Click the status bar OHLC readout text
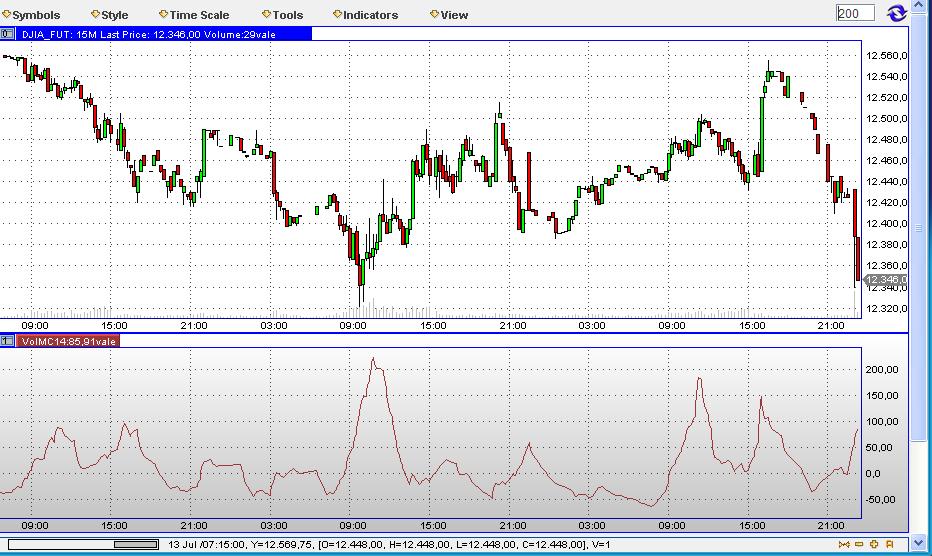This screenshot has height=556, width=932. click(389, 544)
